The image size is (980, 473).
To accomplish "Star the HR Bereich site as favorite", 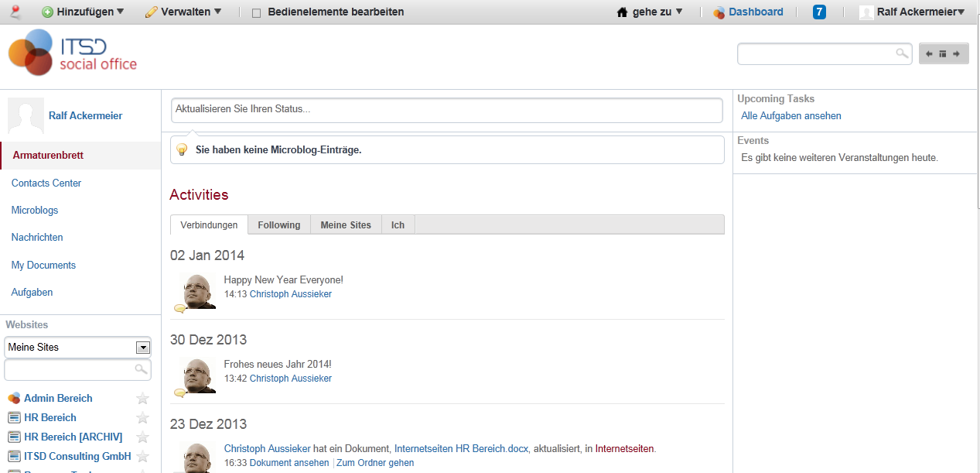I will coord(142,418).
